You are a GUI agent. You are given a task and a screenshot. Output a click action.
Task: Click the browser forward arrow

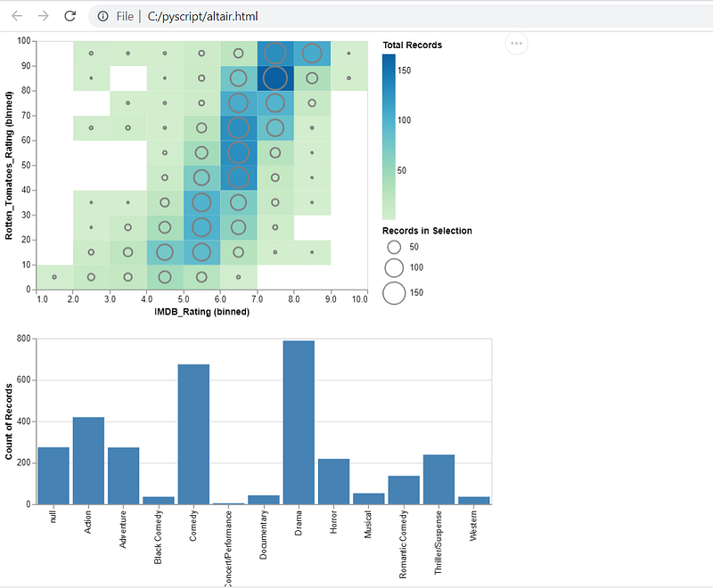click(x=43, y=16)
